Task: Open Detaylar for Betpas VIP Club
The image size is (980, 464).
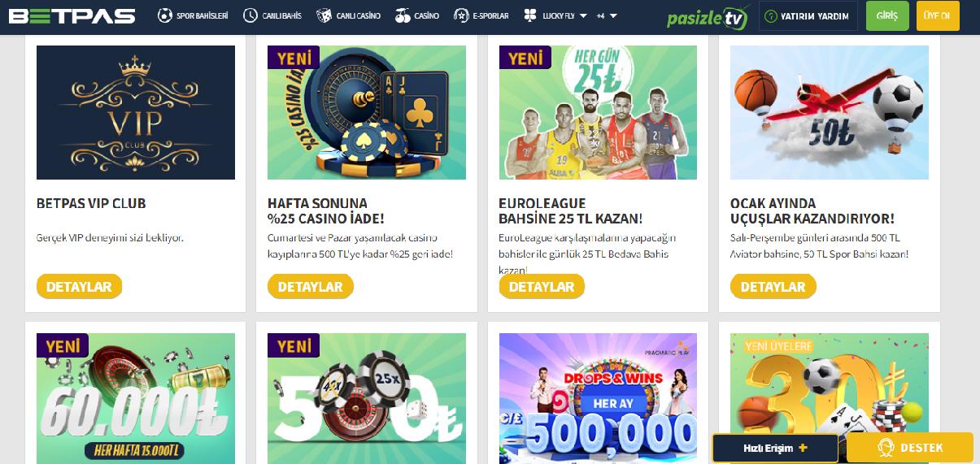Action: (x=79, y=287)
